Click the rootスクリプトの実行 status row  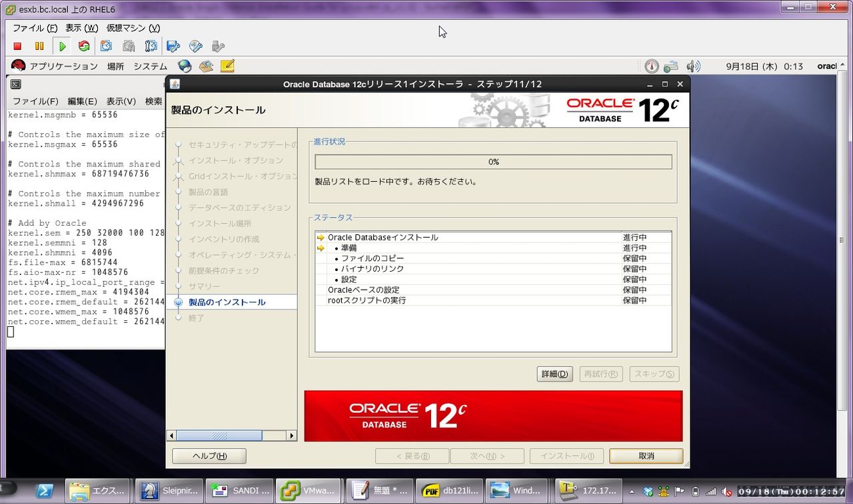click(x=493, y=300)
